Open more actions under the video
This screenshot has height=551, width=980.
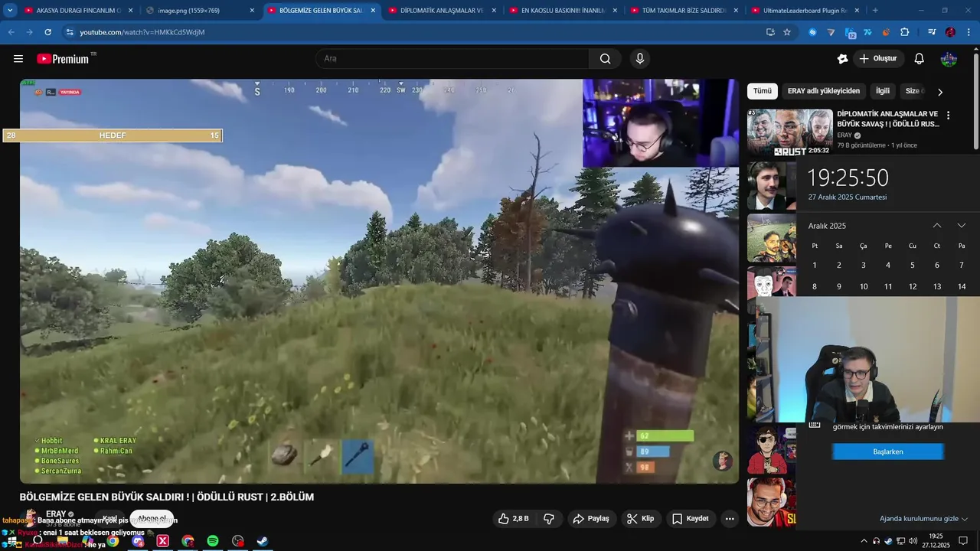coord(730,519)
